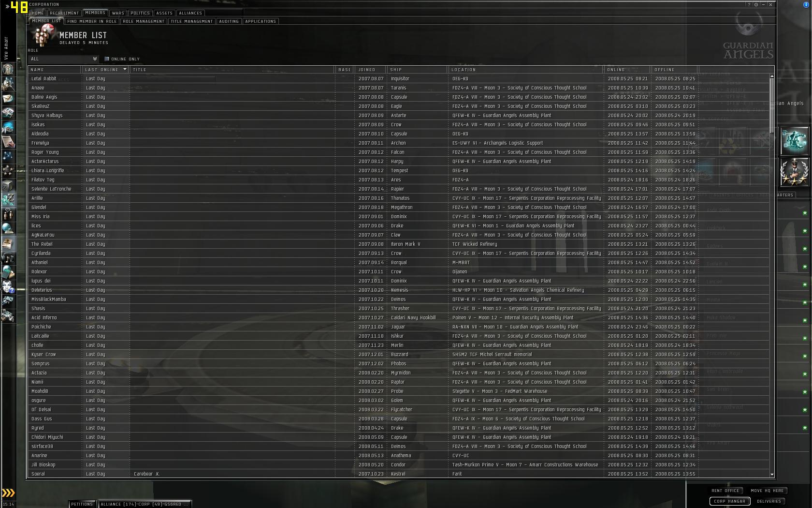Sort the member list by Name column
Viewport: 812px width, 508px height.
point(55,70)
